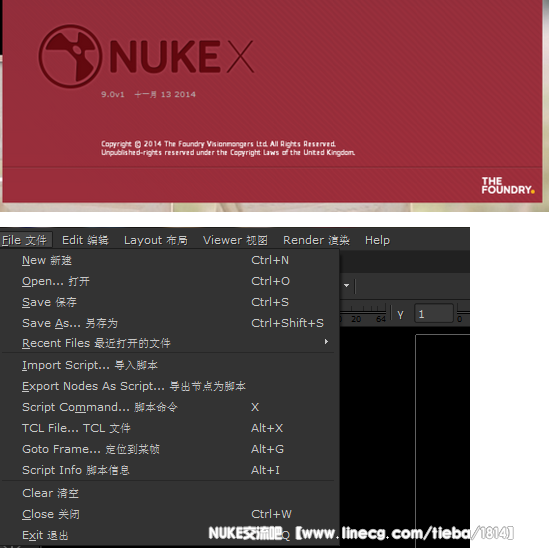Click the Y value input field
Screen dimensions: 549x550
[434, 314]
